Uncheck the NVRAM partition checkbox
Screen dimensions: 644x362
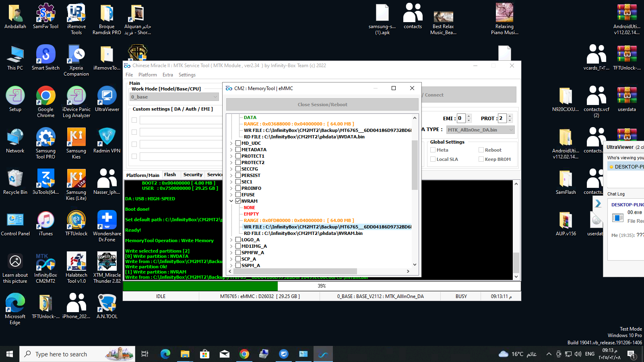pos(238,201)
